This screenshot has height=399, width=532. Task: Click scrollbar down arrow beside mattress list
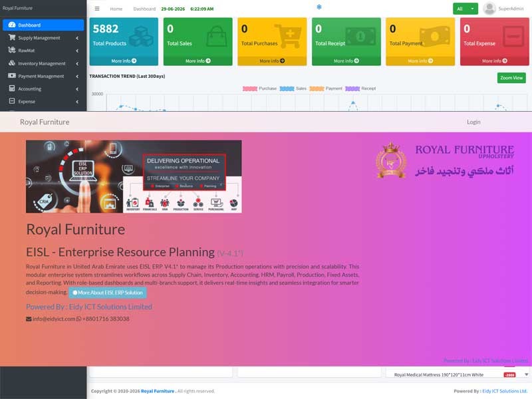click(x=526, y=374)
